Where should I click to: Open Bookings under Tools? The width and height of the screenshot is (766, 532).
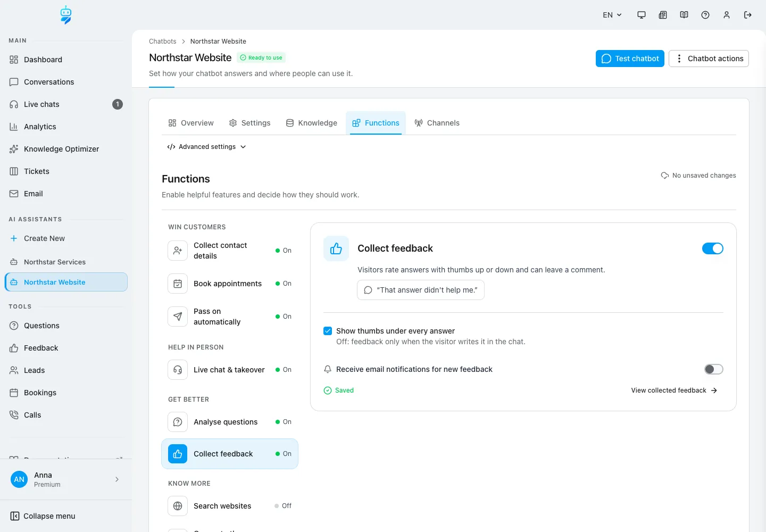pos(66,393)
